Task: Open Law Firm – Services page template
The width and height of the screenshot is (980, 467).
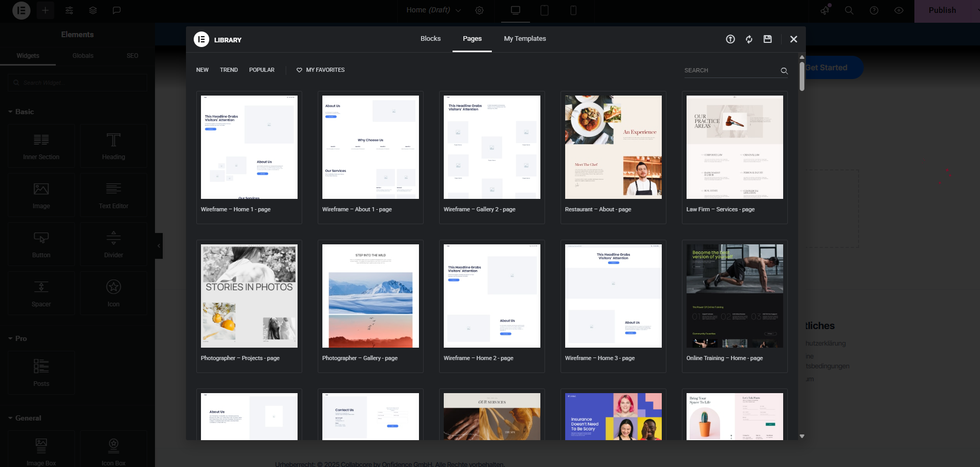Action: click(x=735, y=158)
